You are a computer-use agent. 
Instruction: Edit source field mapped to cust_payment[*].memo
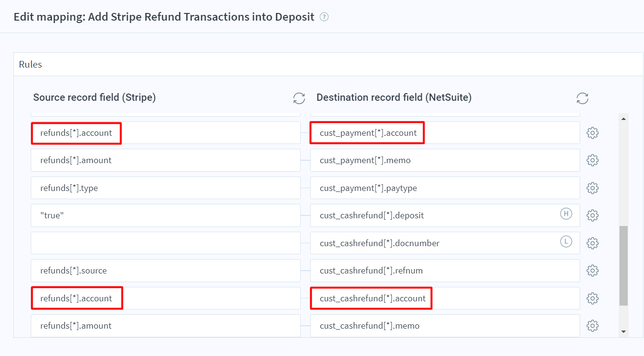coord(166,160)
